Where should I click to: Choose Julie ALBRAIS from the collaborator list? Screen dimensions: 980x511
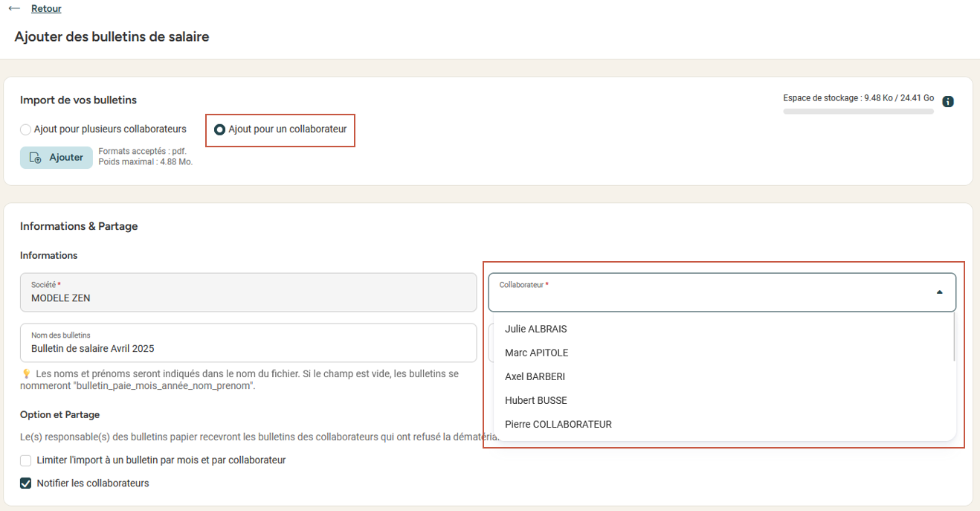pos(536,329)
